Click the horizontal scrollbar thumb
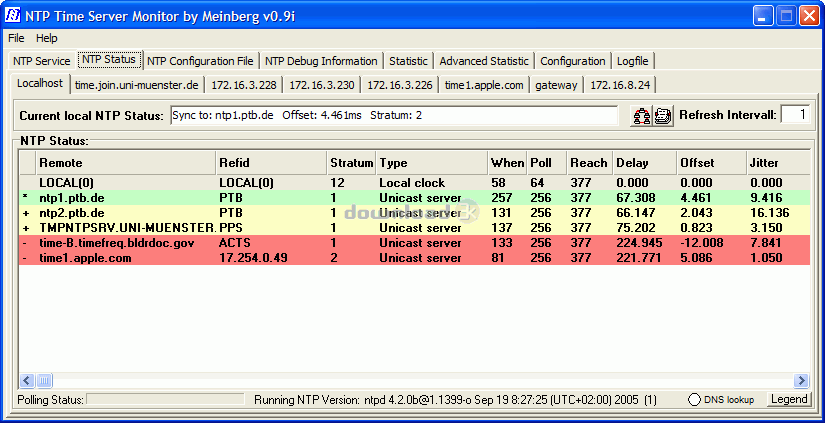 click(x=44, y=380)
